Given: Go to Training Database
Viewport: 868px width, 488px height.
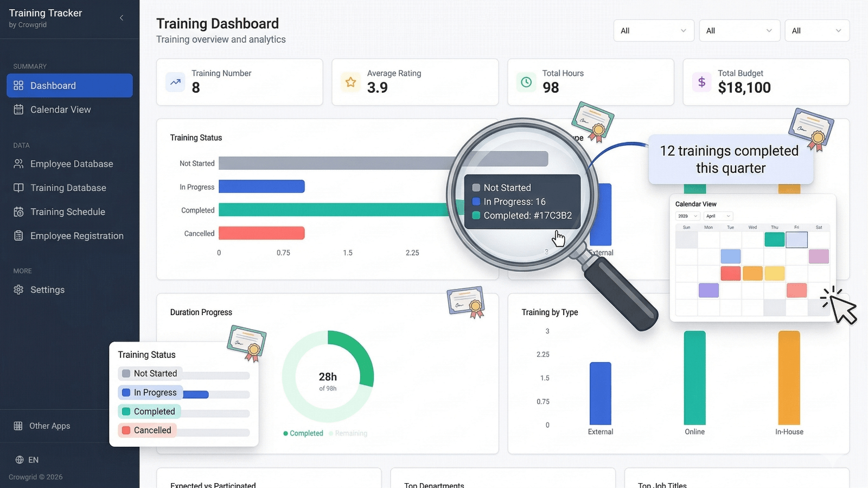Looking at the screenshot, I should click(69, 188).
